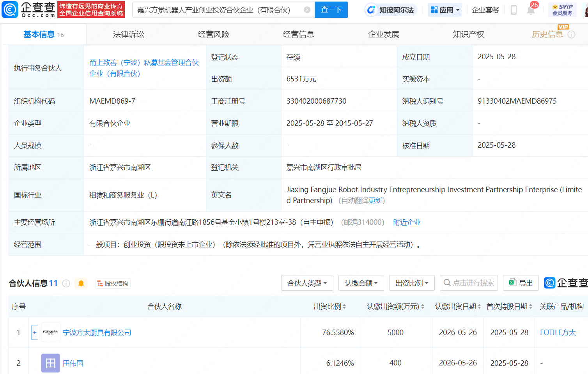
Task: Select 6531万元 capital value
Action: click(301, 79)
